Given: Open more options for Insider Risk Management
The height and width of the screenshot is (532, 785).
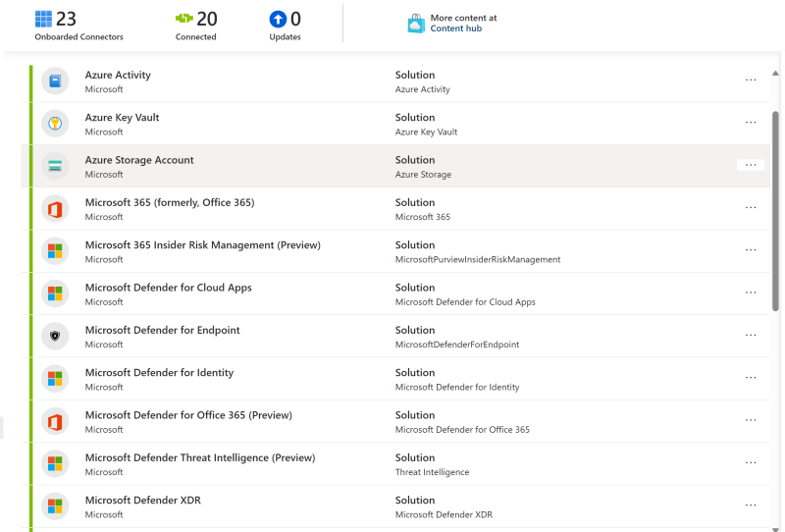Looking at the screenshot, I should pyautogui.click(x=751, y=250).
